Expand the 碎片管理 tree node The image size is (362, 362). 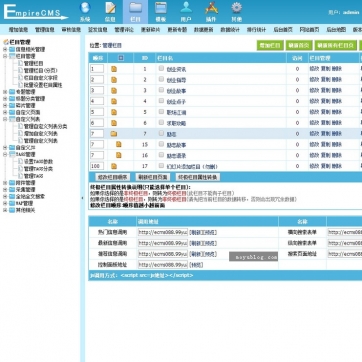click(5, 106)
